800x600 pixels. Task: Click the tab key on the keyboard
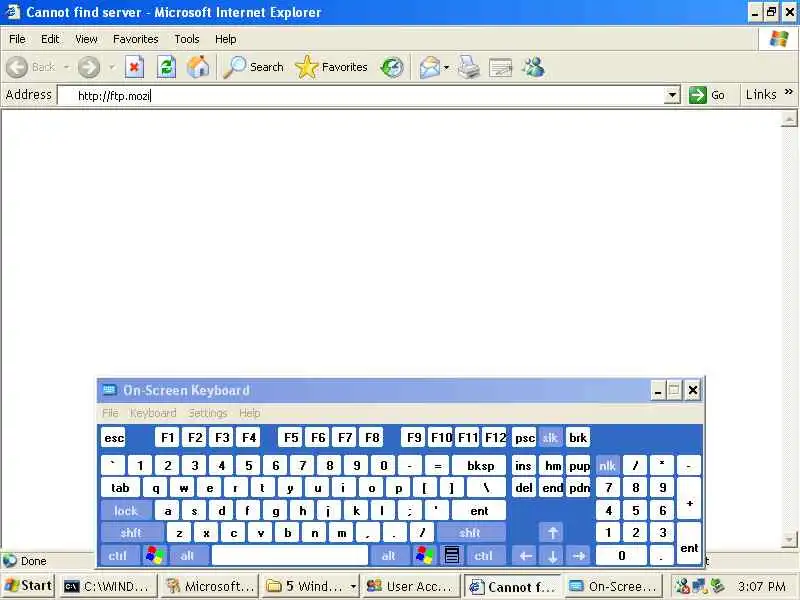(120, 488)
